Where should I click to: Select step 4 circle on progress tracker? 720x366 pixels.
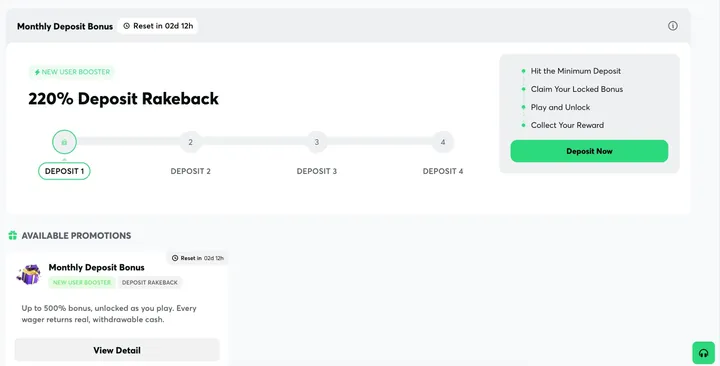click(x=443, y=142)
